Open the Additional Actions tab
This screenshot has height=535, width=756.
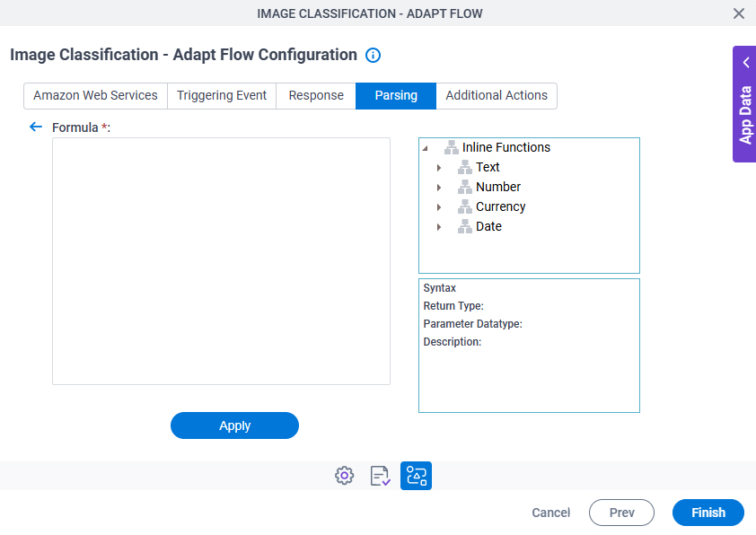tap(497, 96)
